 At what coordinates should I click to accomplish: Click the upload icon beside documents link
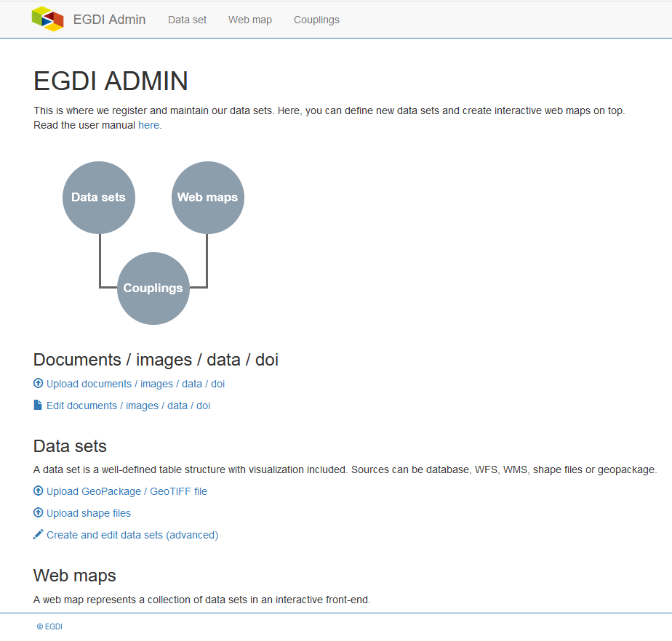point(37,383)
